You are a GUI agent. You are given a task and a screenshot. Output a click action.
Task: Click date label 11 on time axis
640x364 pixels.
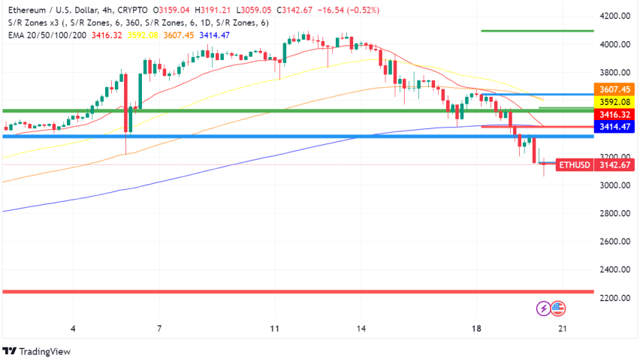(x=275, y=329)
